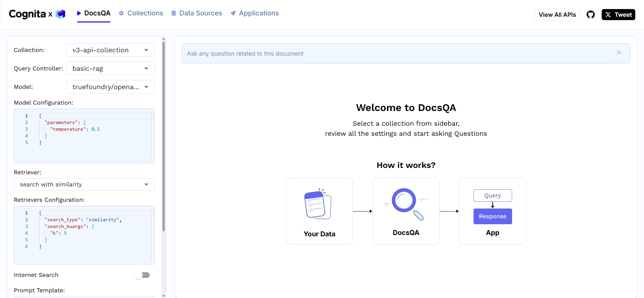The height and width of the screenshot is (298, 644).
Task: Go to the Data Sources tab
Action: [x=197, y=13]
